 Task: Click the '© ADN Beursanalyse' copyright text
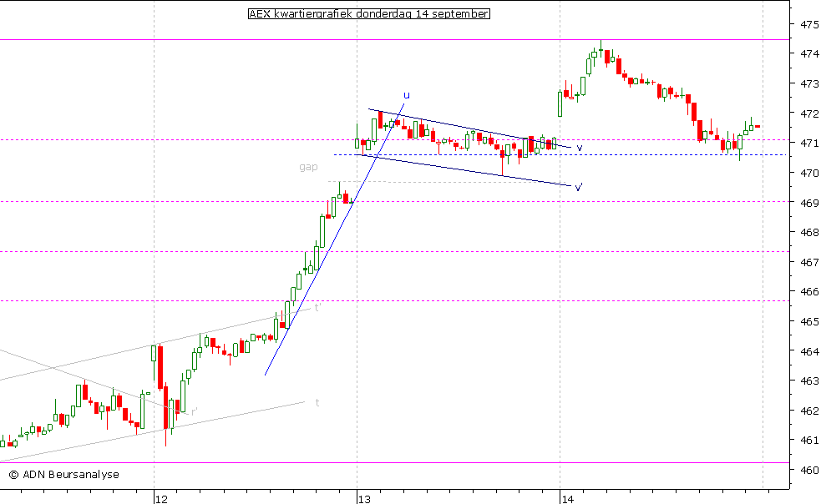[x=63, y=475]
